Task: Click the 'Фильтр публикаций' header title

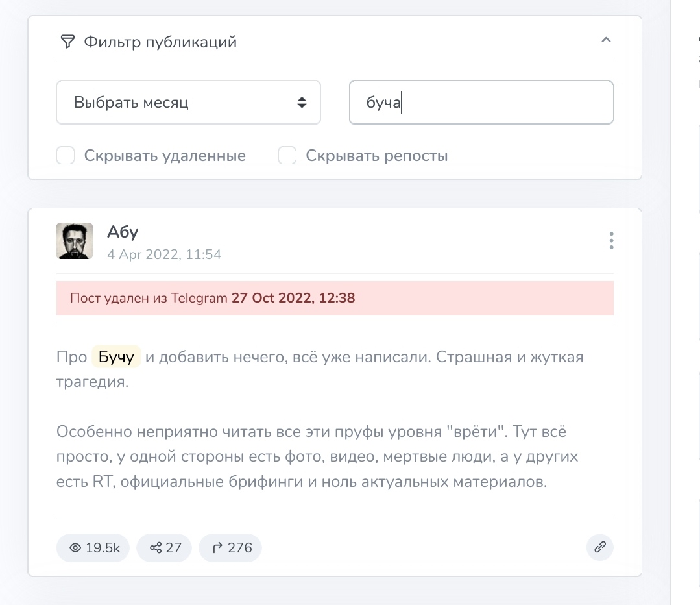Action: tap(160, 43)
